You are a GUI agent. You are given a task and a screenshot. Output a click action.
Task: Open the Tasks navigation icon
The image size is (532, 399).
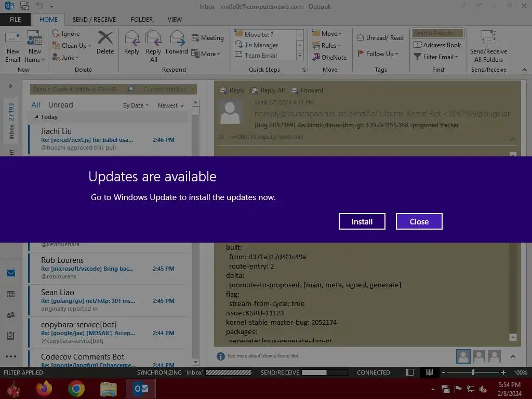pyautogui.click(x=11, y=336)
